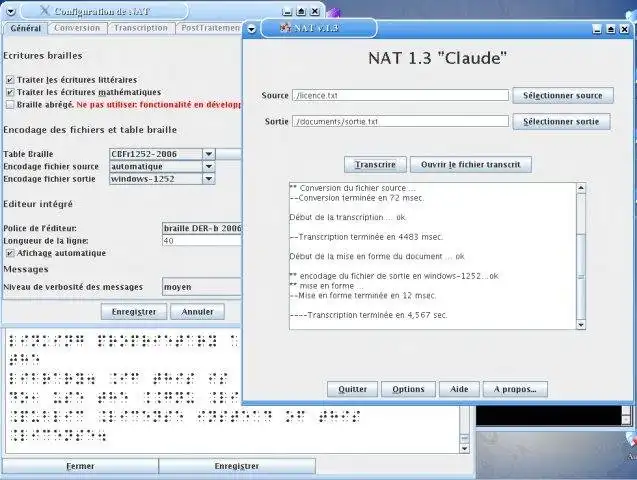637x480 pixels.
Task: Click the 'Ecritures brailles' section heading
Action: point(43,56)
